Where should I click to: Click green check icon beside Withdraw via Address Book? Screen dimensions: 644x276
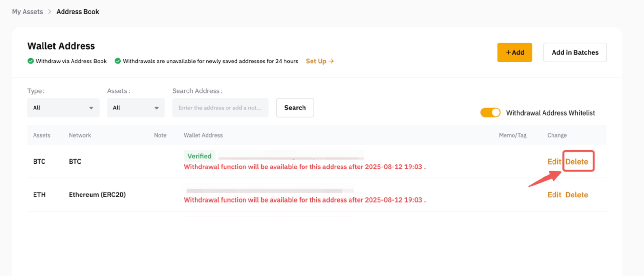[31, 61]
